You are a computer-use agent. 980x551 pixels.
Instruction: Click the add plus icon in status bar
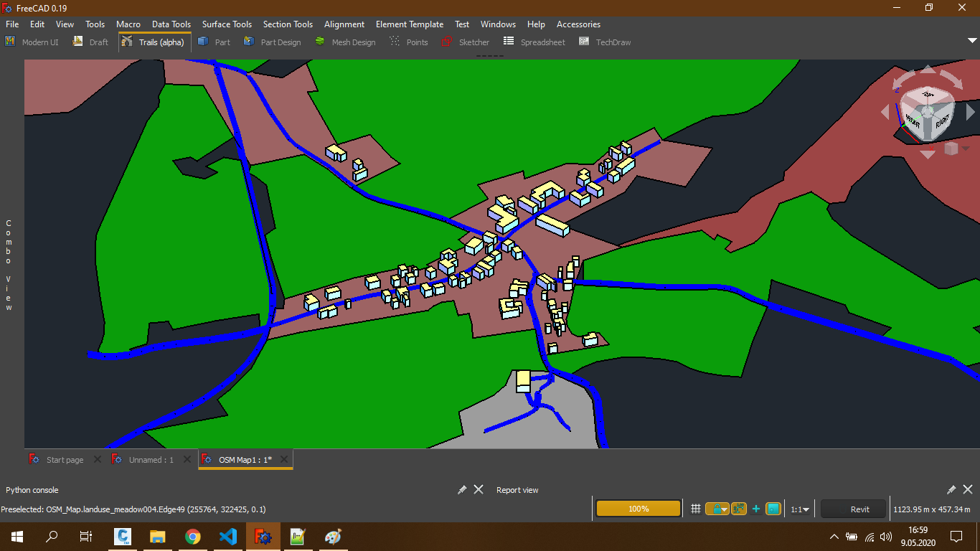pos(756,509)
